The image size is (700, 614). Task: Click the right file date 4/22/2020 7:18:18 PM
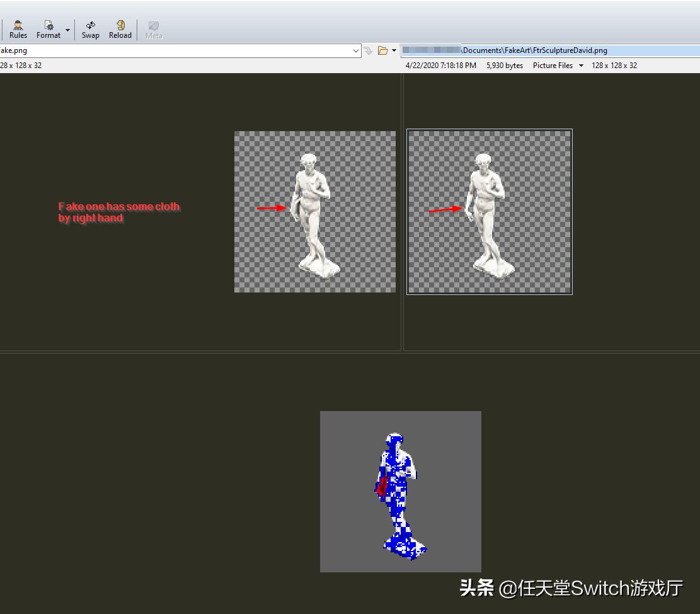coord(440,65)
